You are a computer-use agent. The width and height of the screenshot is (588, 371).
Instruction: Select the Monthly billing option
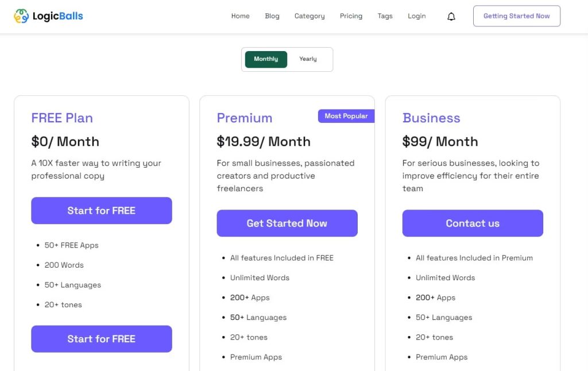(x=266, y=59)
